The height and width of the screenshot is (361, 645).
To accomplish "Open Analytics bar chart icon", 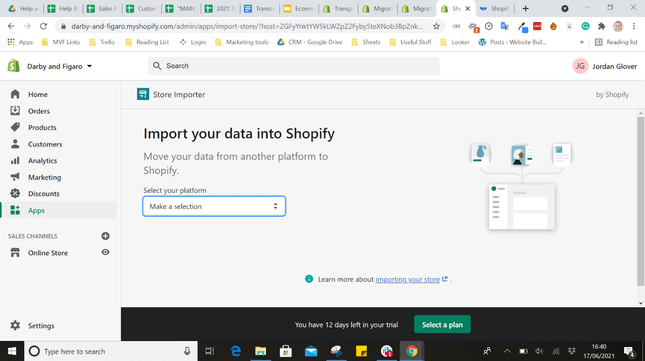I will [x=15, y=160].
